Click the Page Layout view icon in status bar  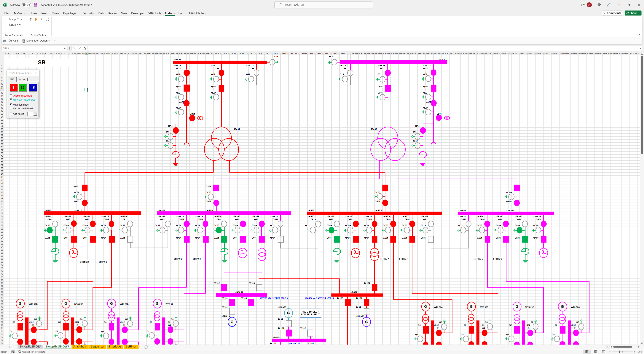(595, 352)
